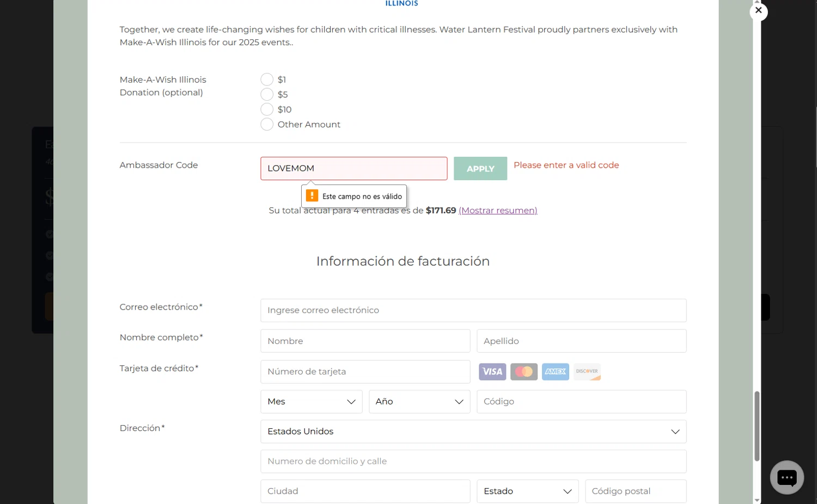Image resolution: width=817 pixels, height=504 pixels.
Task: Click the $171.69 total amount
Action: tap(441, 211)
